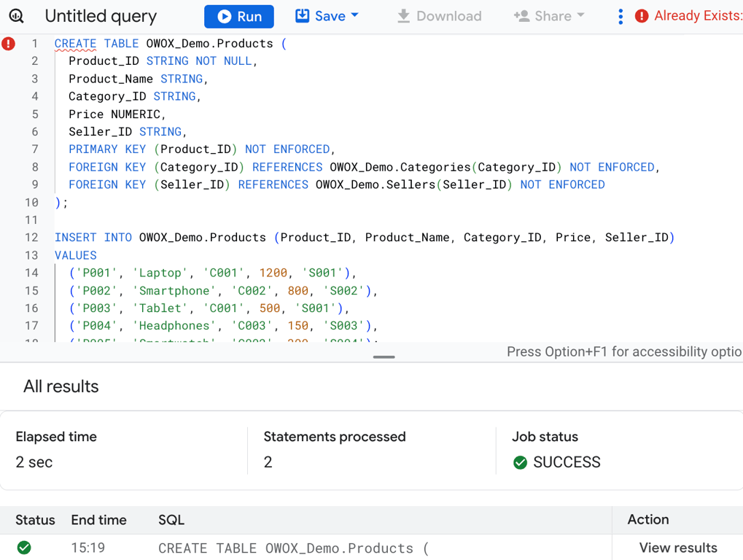743x560 pixels.
Task: Click the Action column header
Action: click(x=647, y=519)
